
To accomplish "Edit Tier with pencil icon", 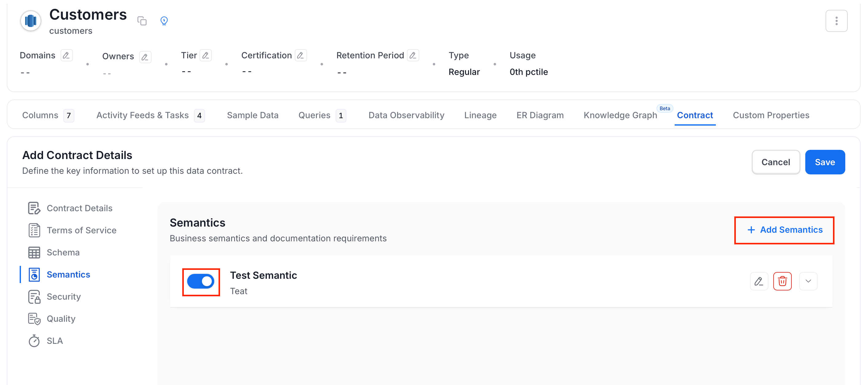I will 206,55.
